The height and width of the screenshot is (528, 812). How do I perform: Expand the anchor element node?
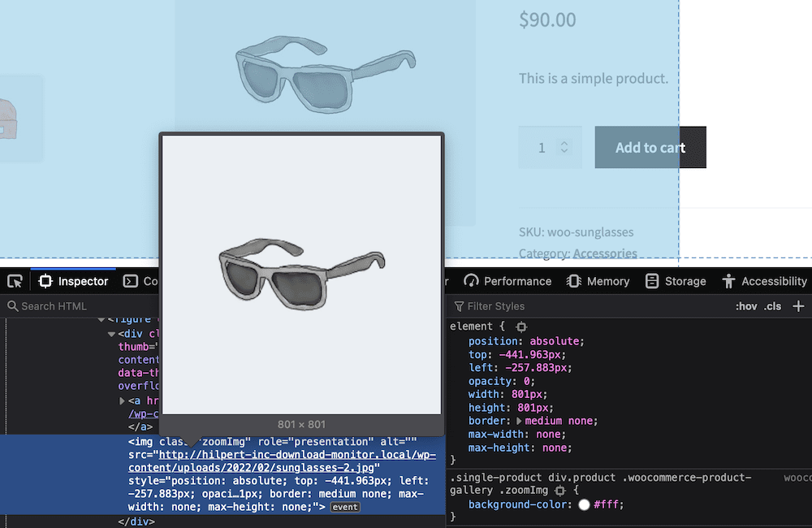[x=123, y=400]
